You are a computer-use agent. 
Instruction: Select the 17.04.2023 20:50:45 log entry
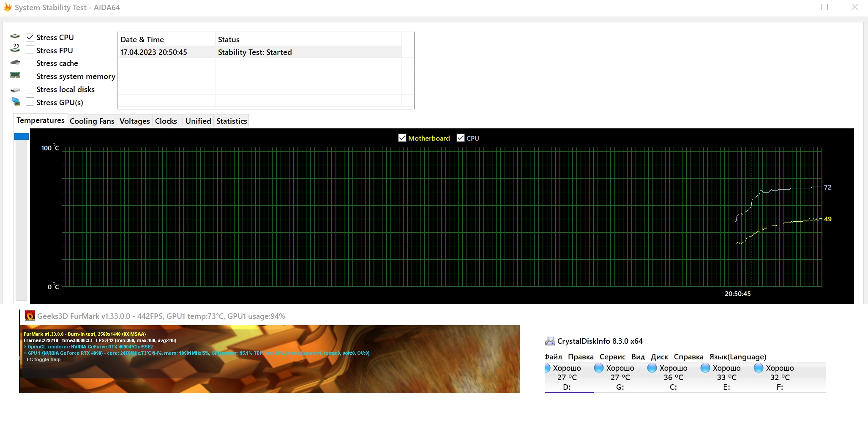[259, 52]
